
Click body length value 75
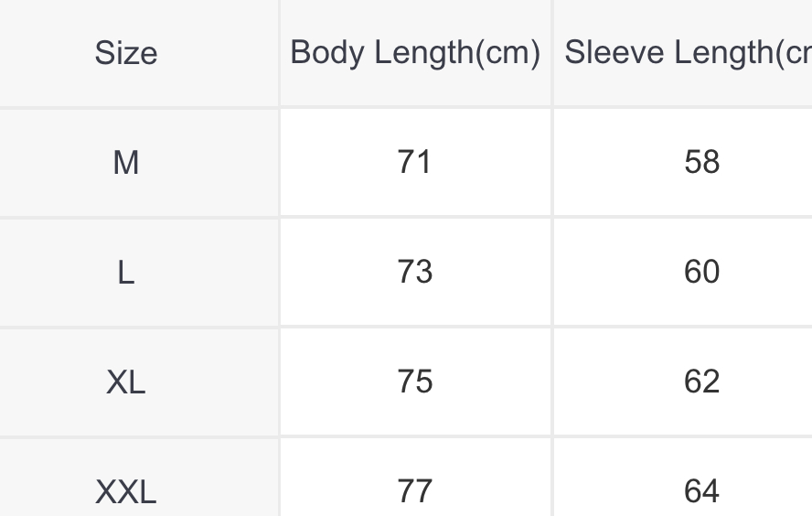[414, 382]
